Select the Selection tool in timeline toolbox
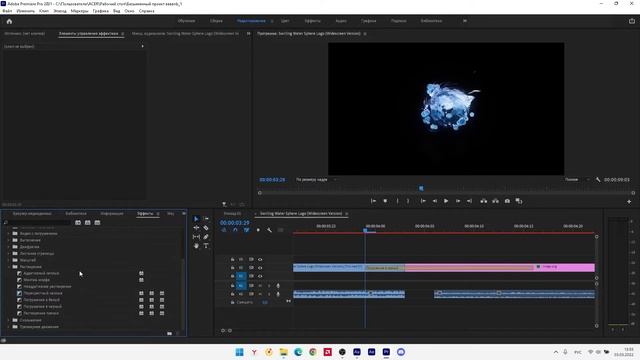This screenshot has height=360, width=640. tap(196, 219)
